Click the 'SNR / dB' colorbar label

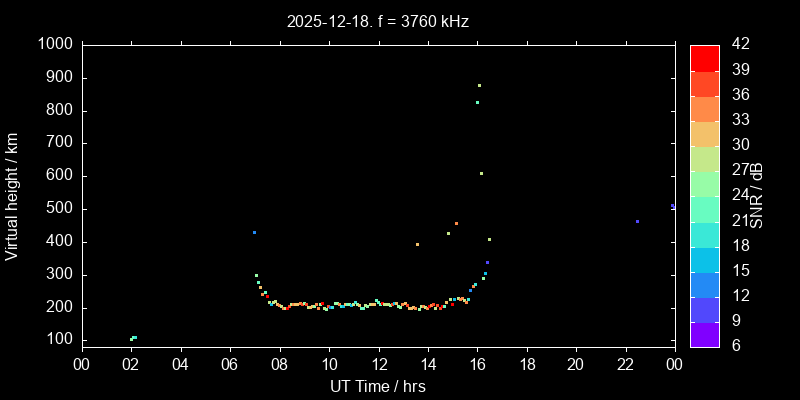(758, 194)
